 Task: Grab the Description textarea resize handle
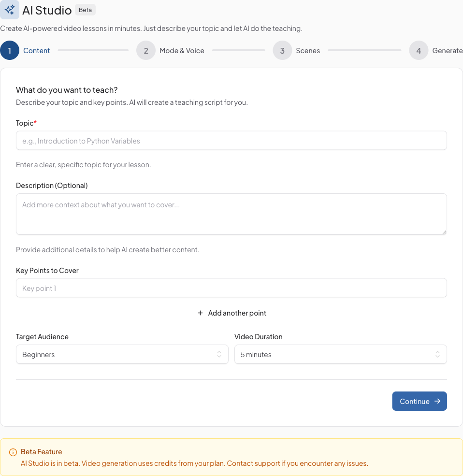pyautogui.click(x=444, y=232)
